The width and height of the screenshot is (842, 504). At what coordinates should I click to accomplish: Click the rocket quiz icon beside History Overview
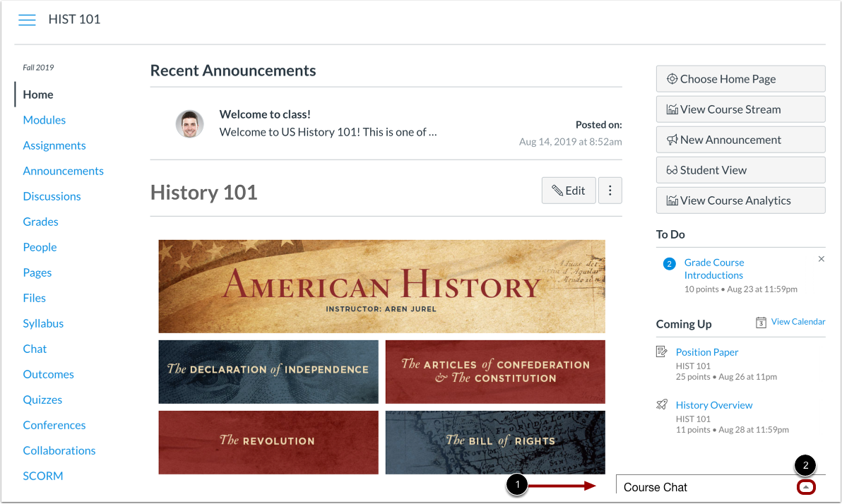(x=662, y=404)
